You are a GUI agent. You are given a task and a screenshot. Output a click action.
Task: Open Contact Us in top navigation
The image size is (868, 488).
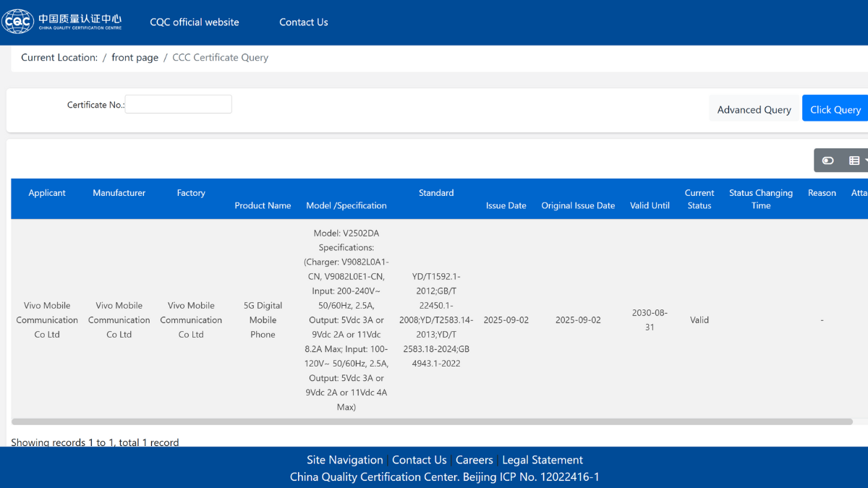304,22
